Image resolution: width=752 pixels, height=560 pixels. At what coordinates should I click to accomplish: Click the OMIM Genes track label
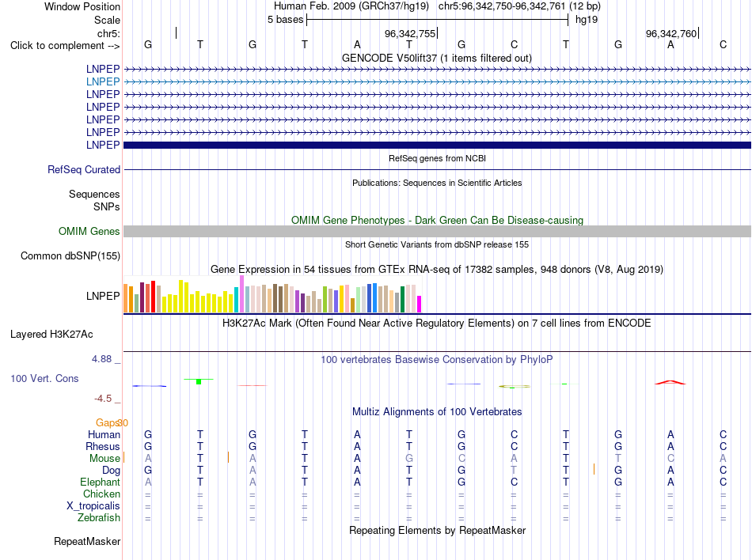tap(89, 232)
